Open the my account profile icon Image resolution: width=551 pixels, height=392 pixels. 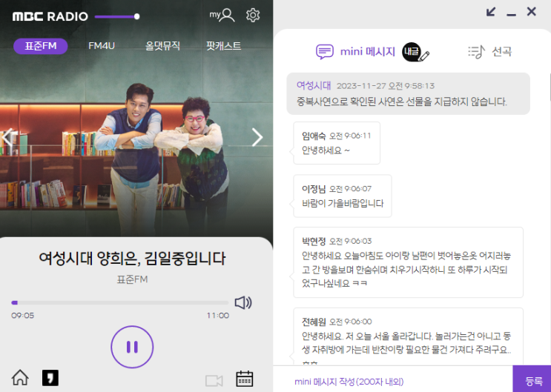[x=222, y=15]
